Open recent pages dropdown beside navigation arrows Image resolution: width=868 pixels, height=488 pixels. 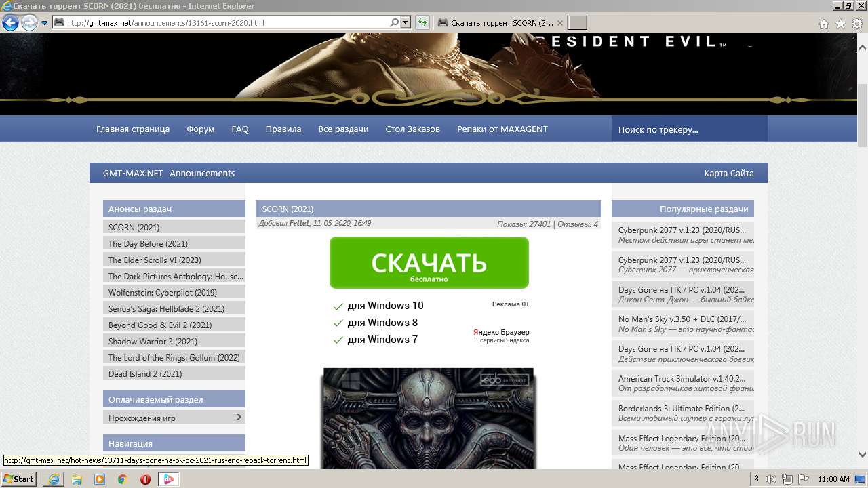[x=44, y=23]
